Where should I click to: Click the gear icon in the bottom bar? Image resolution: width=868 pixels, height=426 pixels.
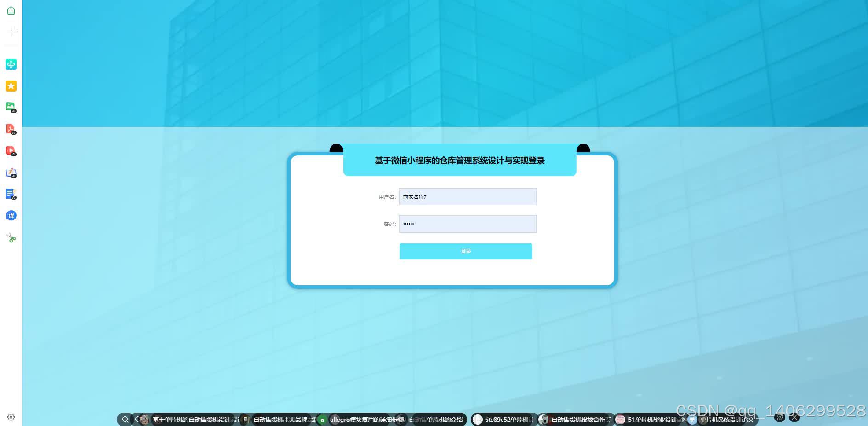tap(779, 418)
